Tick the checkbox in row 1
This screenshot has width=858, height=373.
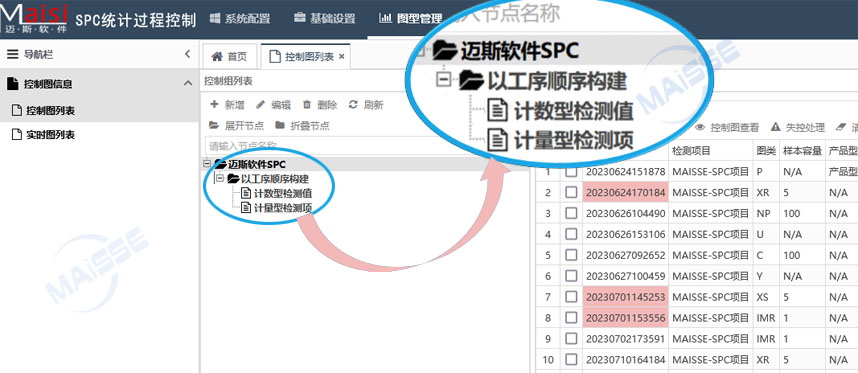pyautogui.click(x=571, y=171)
